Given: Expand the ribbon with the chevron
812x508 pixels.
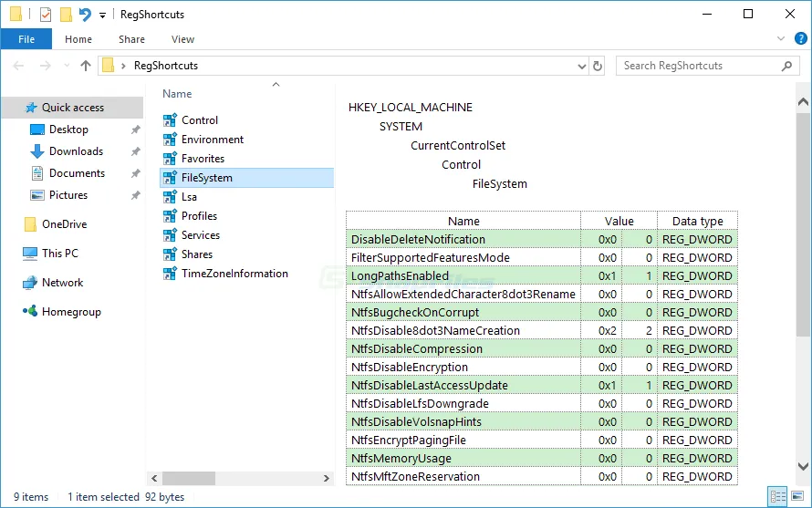Looking at the screenshot, I should tap(781, 39).
